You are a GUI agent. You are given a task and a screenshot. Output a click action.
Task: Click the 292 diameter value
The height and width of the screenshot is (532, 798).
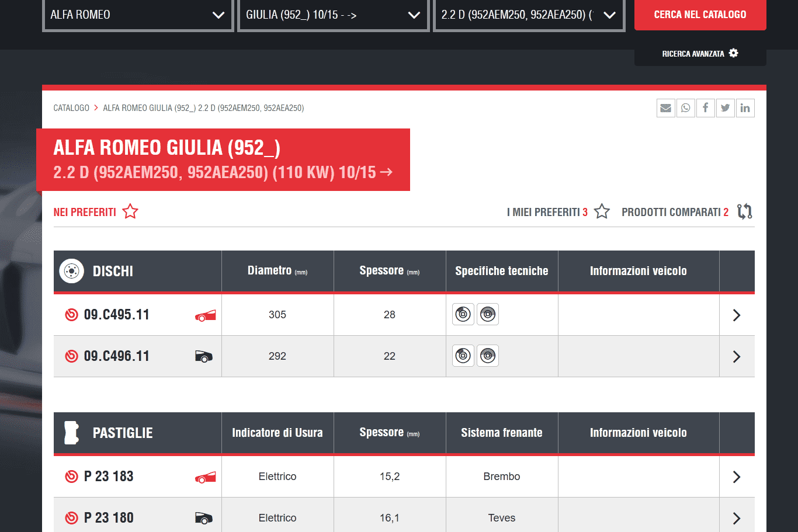point(277,356)
